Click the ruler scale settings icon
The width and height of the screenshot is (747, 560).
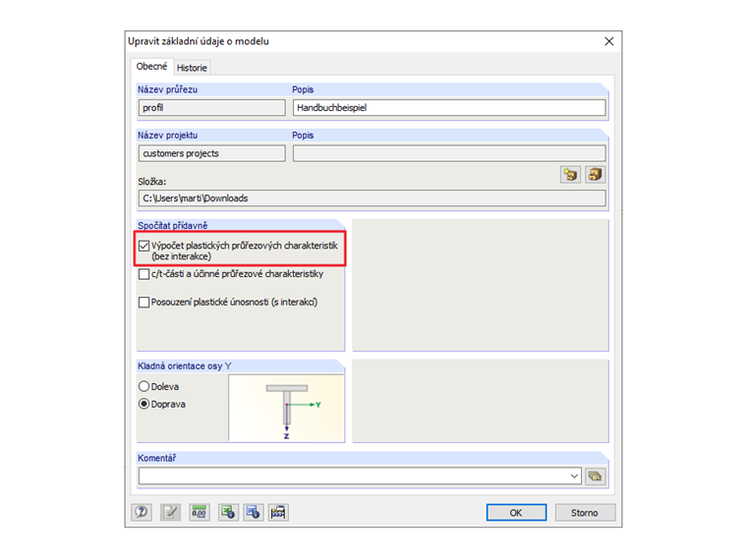coord(278,513)
